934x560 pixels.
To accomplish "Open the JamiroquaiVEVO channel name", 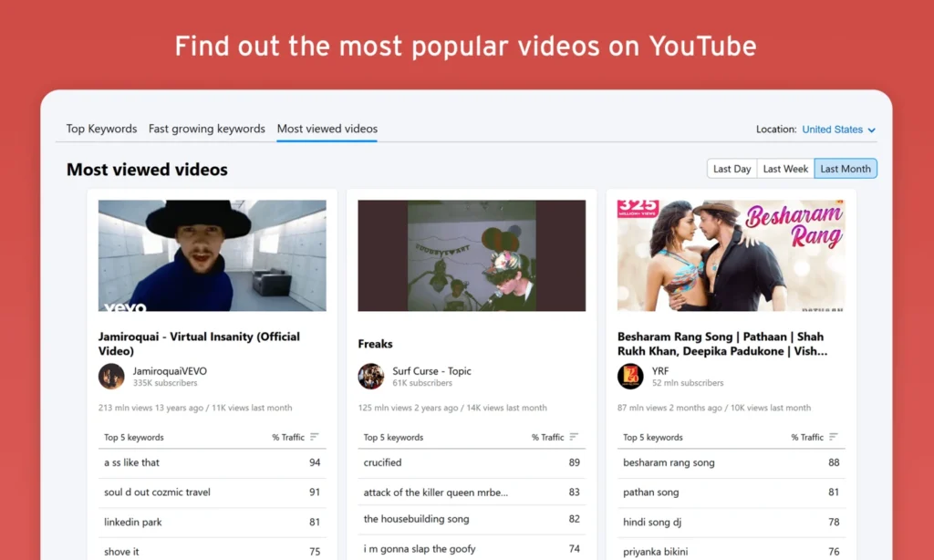I will tap(170, 370).
